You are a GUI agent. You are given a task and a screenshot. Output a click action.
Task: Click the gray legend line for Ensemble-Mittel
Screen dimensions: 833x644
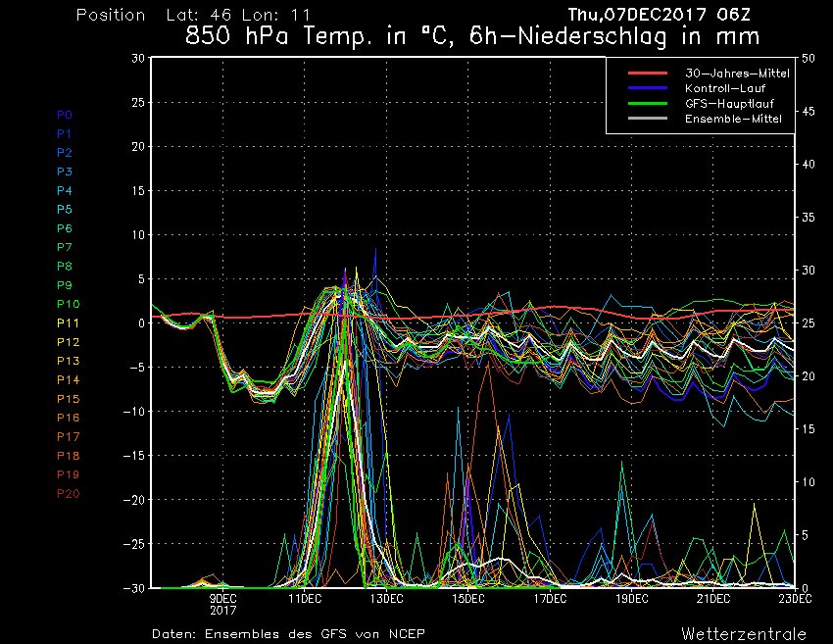click(x=648, y=118)
